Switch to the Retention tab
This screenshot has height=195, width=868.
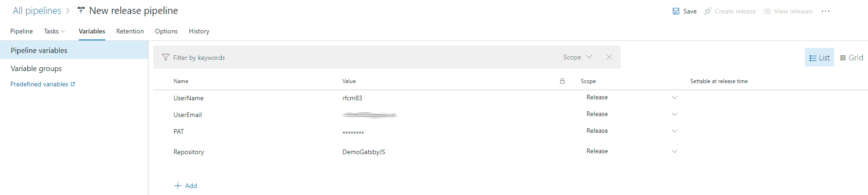click(130, 31)
